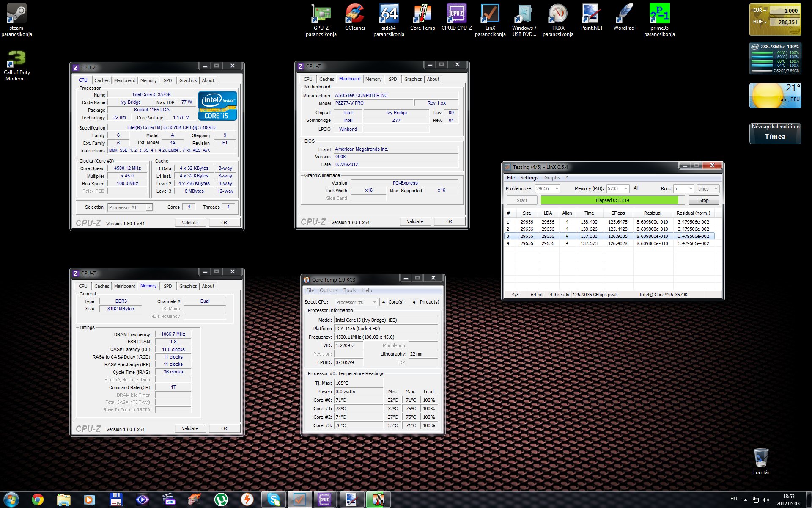The width and height of the screenshot is (812, 508).
Task: Click the EUR amount field showing 1,000
Action: pyautogui.click(x=784, y=11)
